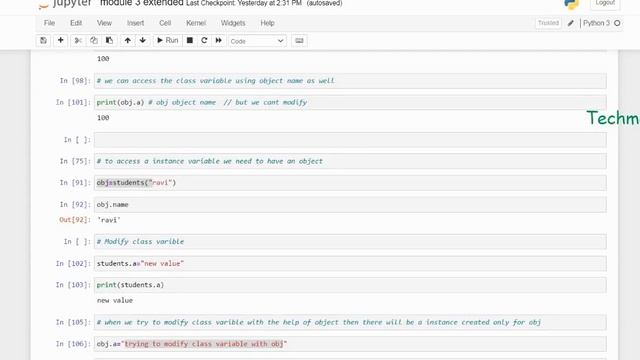Click the output text 'ravi'
Screen dimensions: 640x360
(109, 220)
